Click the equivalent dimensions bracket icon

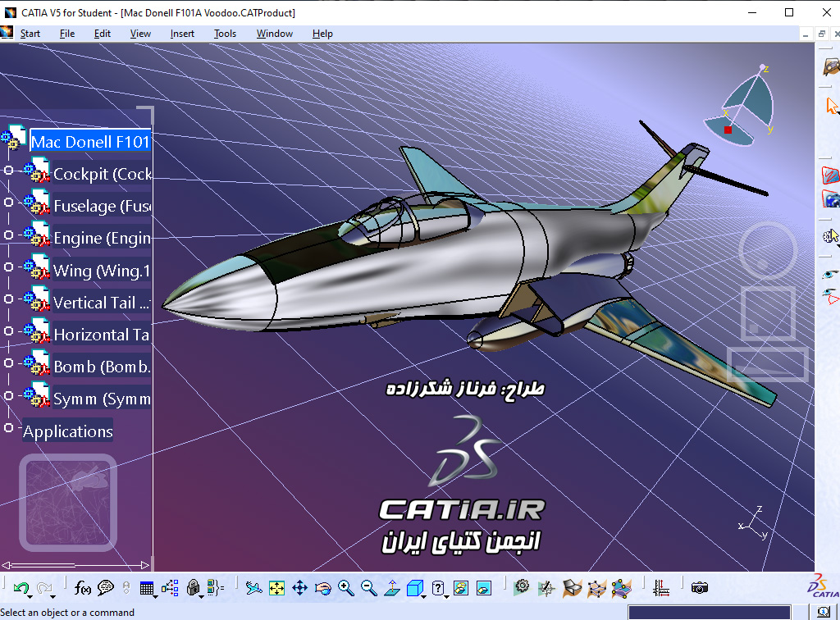coord(216,588)
